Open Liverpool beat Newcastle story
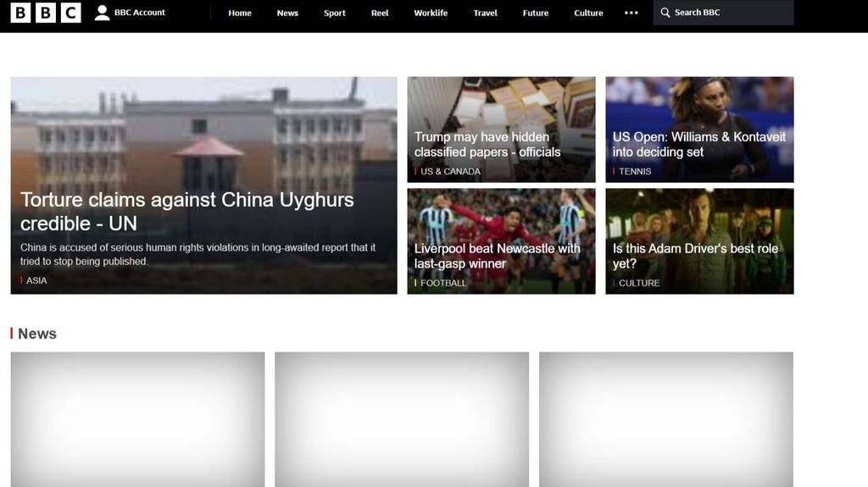Image resolution: width=868 pixels, height=487 pixels. [x=497, y=257]
